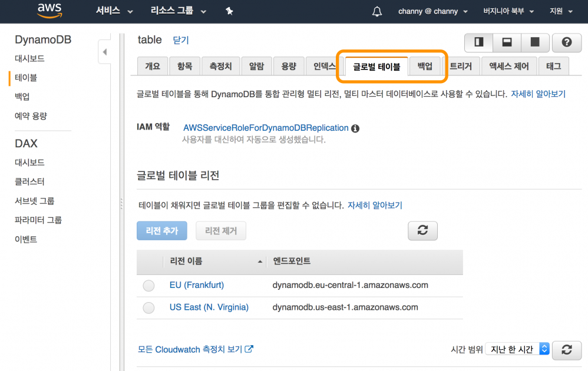Open the 인덱스 tab

[323, 67]
